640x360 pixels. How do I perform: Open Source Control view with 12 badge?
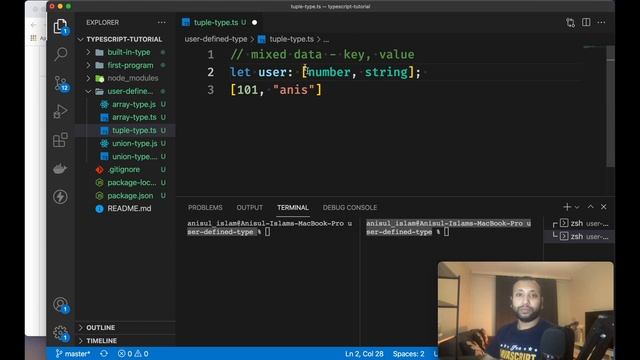point(61,83)
